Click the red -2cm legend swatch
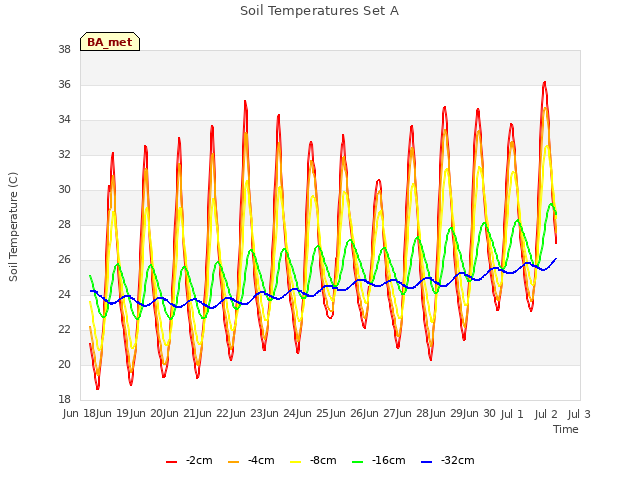The width and height of the screenshot is (640, 480). 171,462
